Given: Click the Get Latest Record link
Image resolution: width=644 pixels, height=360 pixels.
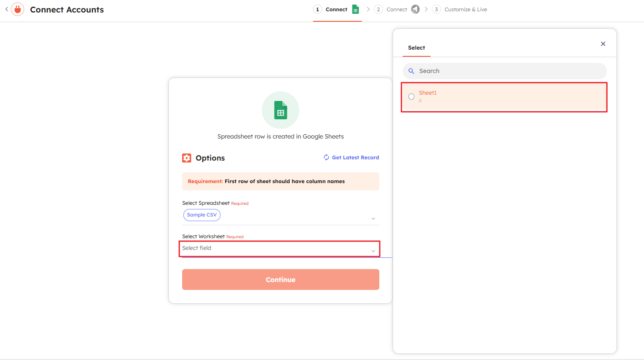Looking at the screenshot, I should click(x=355, y=158).
